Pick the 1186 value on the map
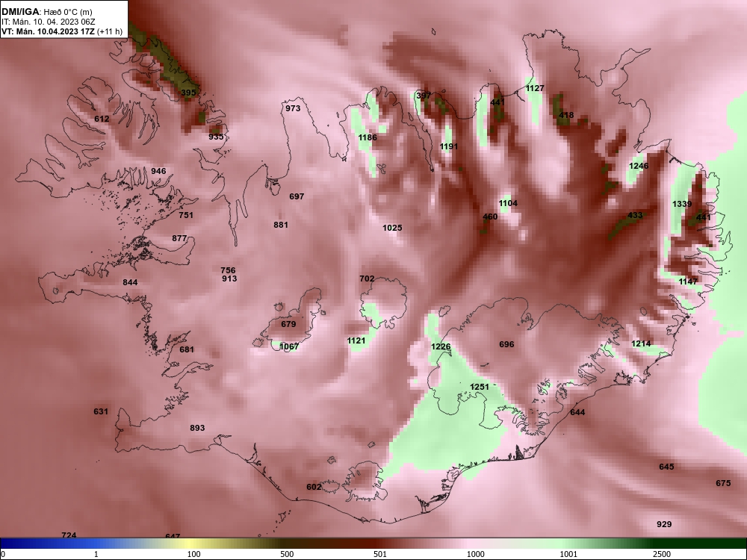 pos(368,137)
